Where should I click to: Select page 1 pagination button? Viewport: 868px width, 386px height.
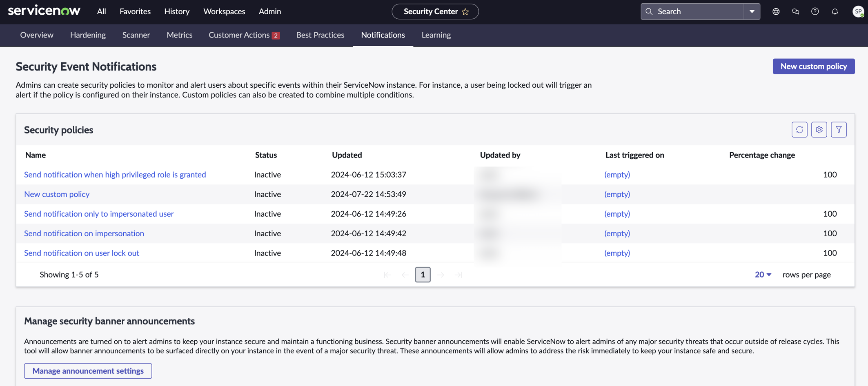(x=423, y=275)
